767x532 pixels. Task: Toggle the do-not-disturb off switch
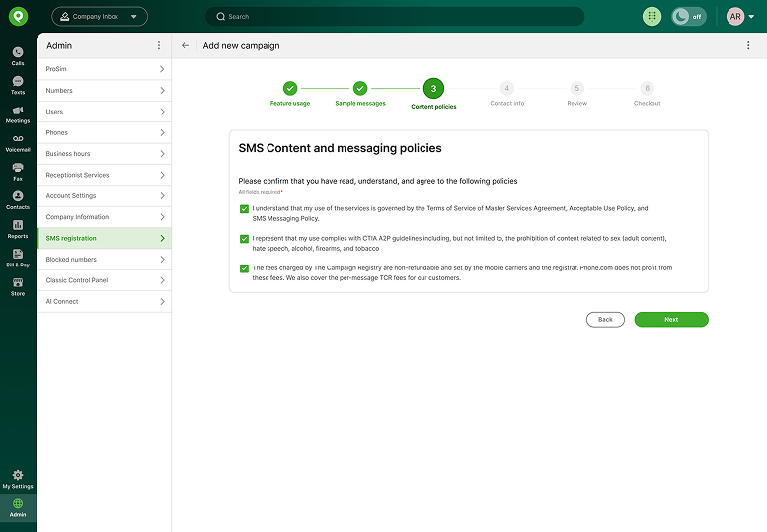689,16
